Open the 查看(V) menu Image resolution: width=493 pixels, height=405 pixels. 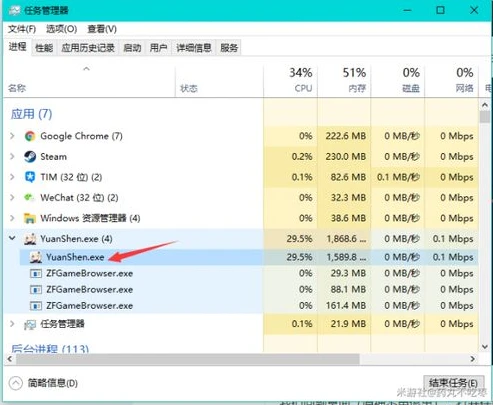102,29
